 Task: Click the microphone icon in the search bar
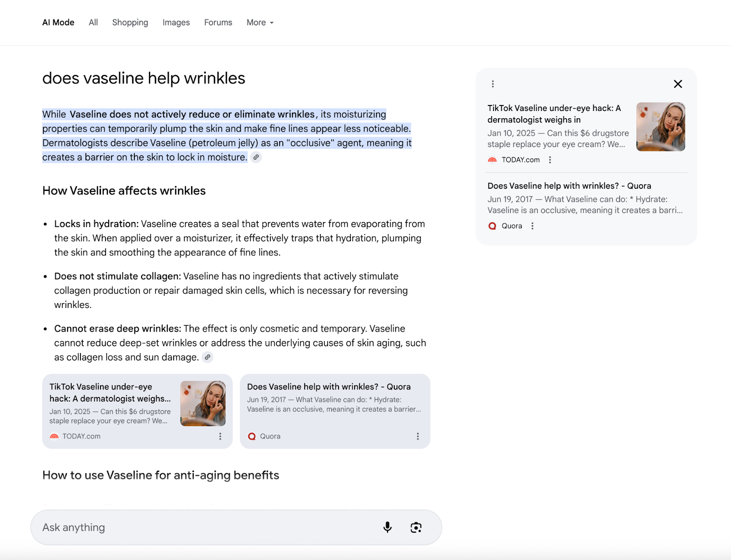pyautogui.click(x=387, y=527)
